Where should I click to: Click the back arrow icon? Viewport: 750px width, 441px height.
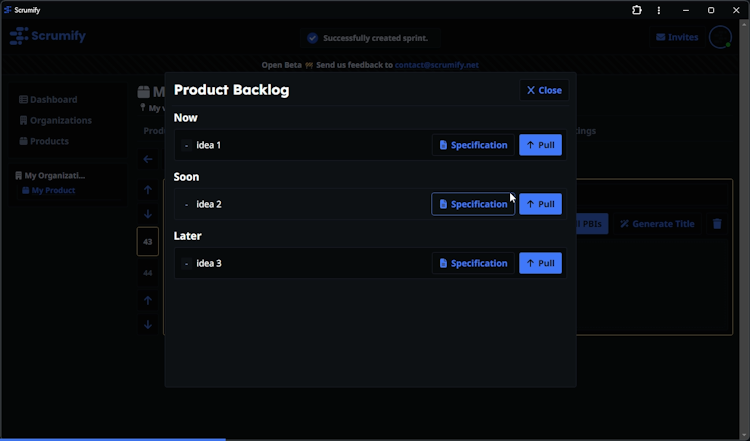(148, 159)
